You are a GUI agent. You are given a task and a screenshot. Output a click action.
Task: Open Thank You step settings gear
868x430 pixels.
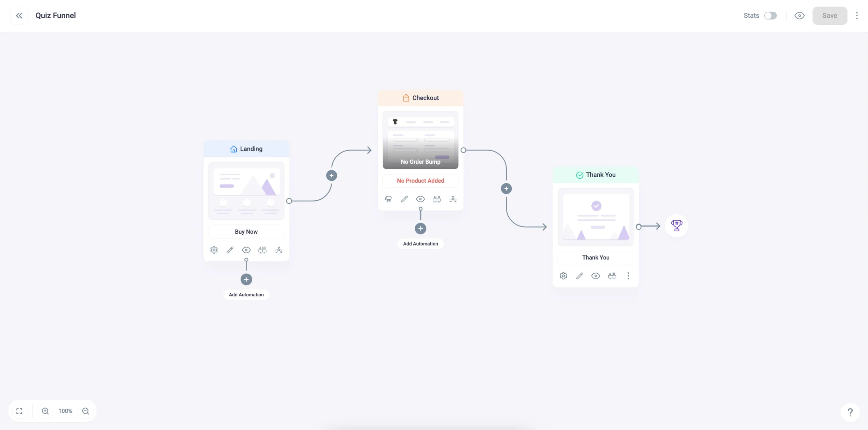(564, 276)
